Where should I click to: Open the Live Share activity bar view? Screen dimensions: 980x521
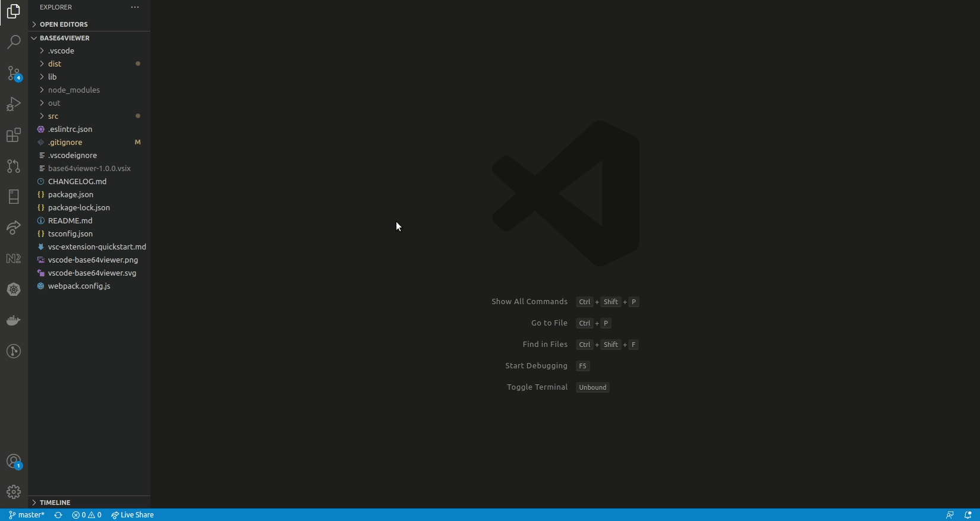(14, 228)
